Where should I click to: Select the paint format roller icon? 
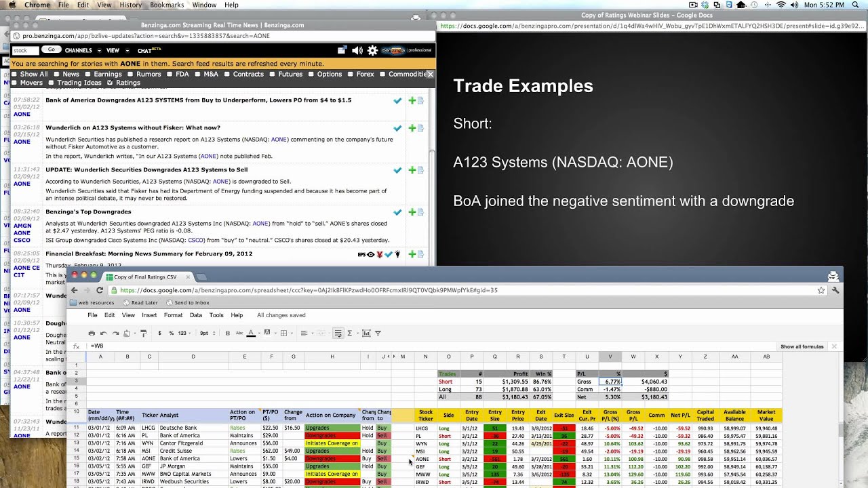pos(144,333)
